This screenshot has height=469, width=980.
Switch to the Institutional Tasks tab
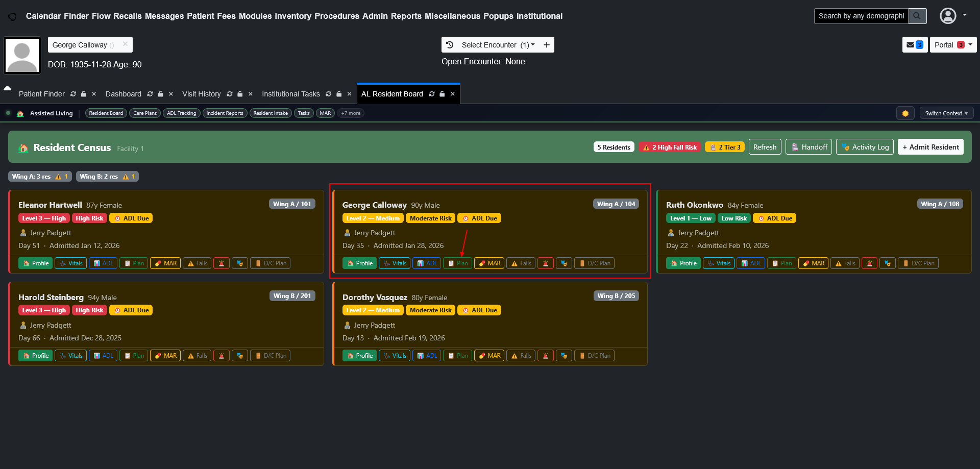290,94
